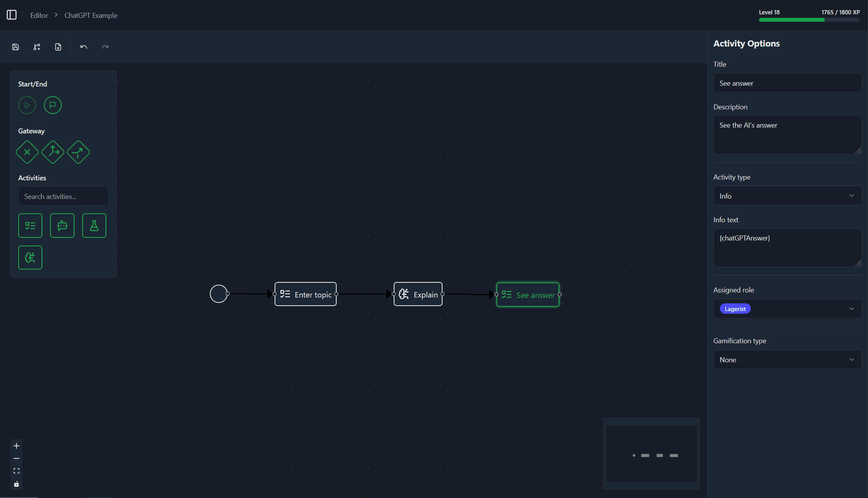Screen dimensions: 868x498
Task: Click the Explain node's right connector handle
Action: (443, 294)
